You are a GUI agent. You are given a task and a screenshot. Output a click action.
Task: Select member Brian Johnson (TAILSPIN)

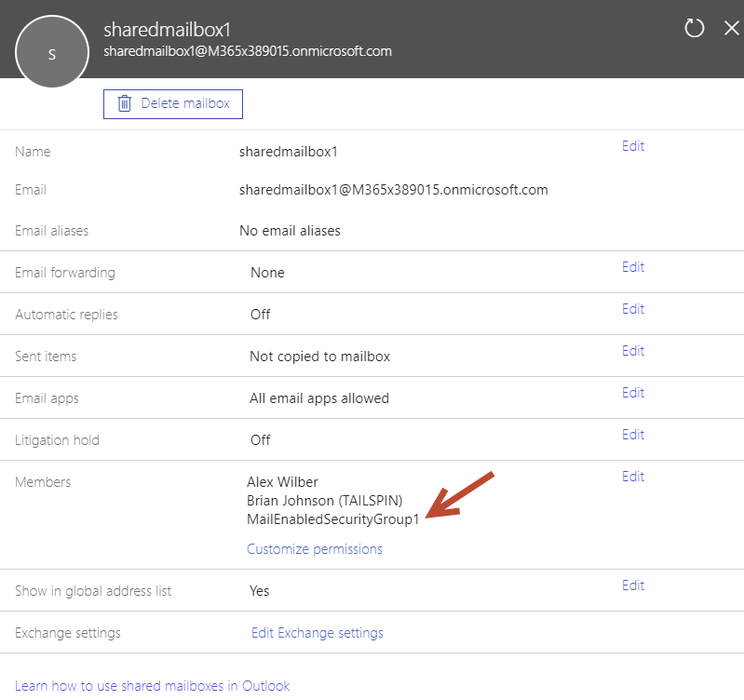pyautogui.click(x=324, y=501)
